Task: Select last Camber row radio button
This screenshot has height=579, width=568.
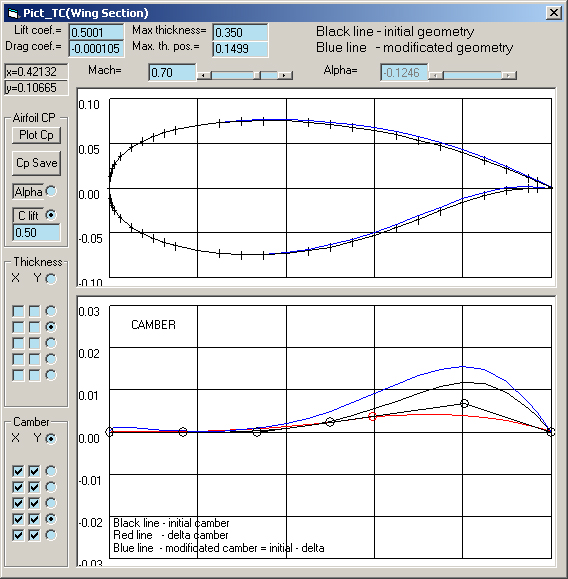Action: [x=51, y=535]
